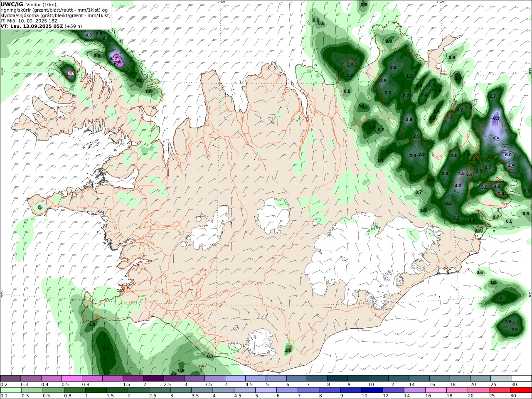Viewport: 532px width, 399px height.
Task: Click the light pink swatch between 16 and 18 in the lower legend
Action: (436, 390)
